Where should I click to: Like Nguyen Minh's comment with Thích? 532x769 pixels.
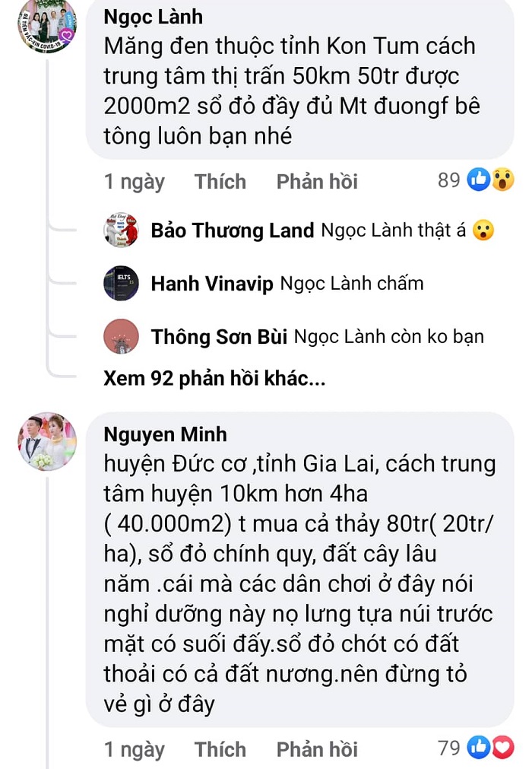click(220, 749)
